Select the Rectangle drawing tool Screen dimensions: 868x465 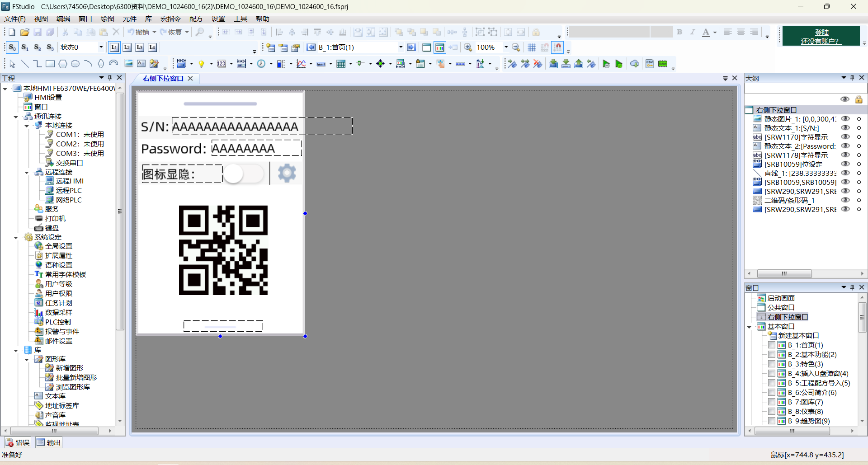(x=50, y=64)
